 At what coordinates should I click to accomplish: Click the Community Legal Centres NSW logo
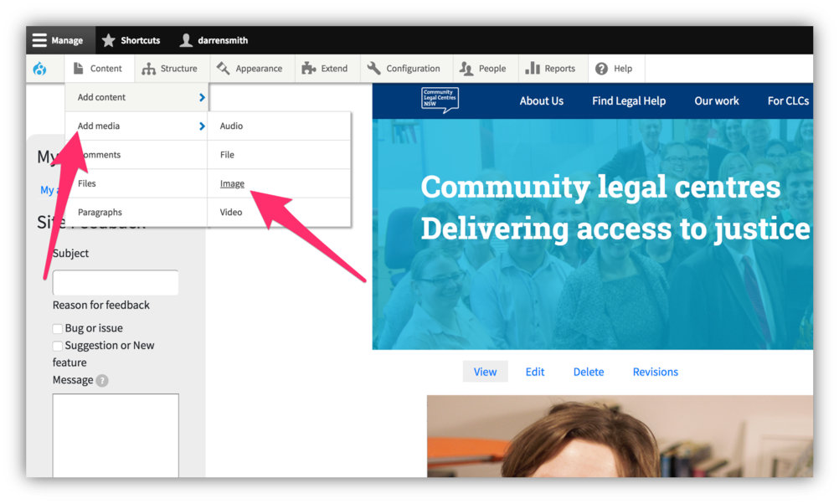(x=440, y=100)
